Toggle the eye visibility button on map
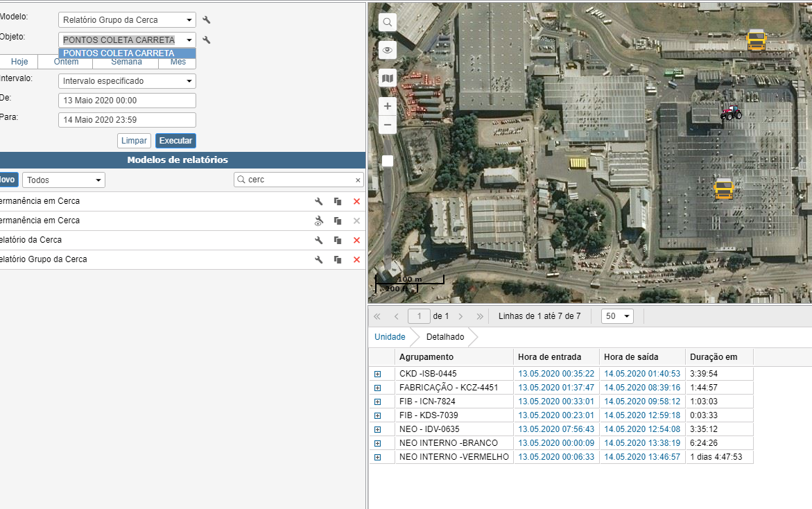The height and width of the screenshot is (509, 812). click(388, 50)
